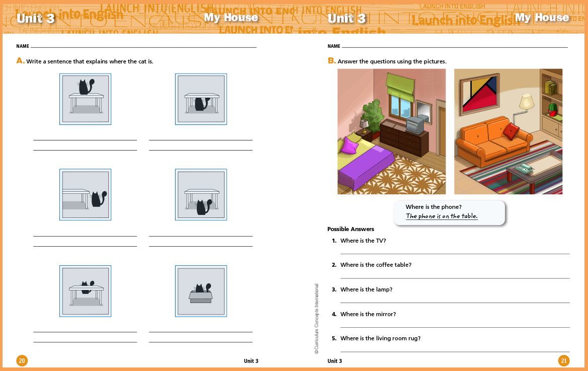Click answer line under 'Where is the living room rug?'
588x371 pixels.
click(x=455, y=352)
